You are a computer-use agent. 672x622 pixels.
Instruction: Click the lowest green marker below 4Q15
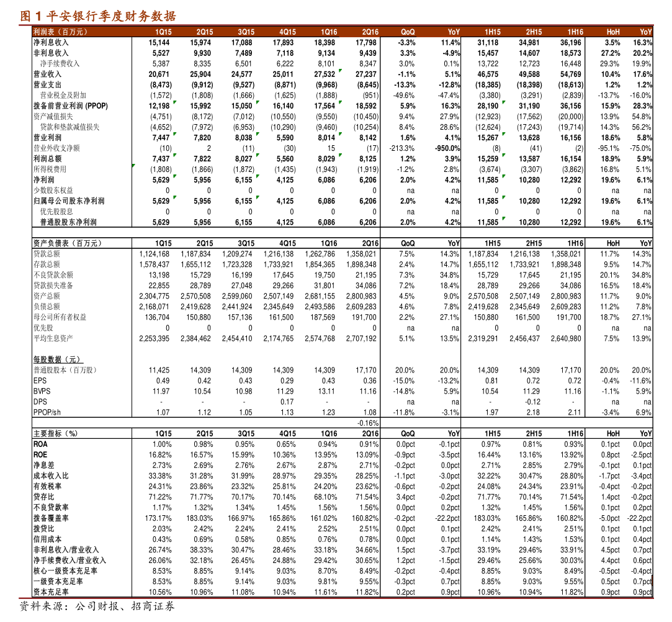258,197
